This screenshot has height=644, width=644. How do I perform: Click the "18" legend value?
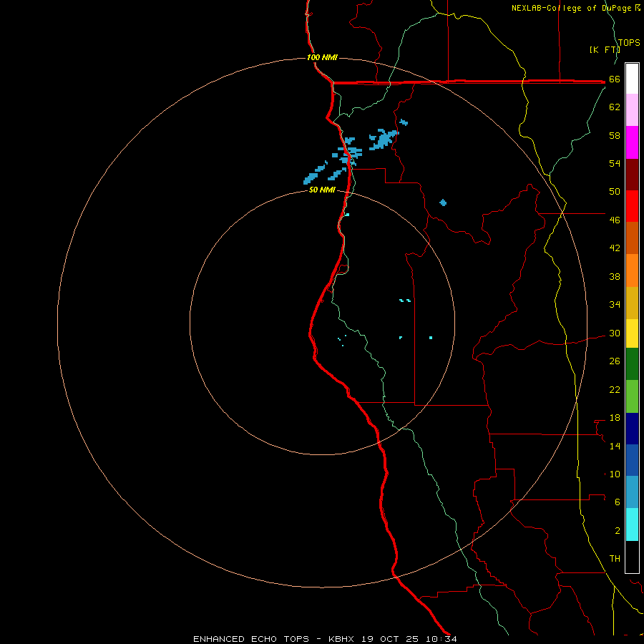[x=615, y=418]
